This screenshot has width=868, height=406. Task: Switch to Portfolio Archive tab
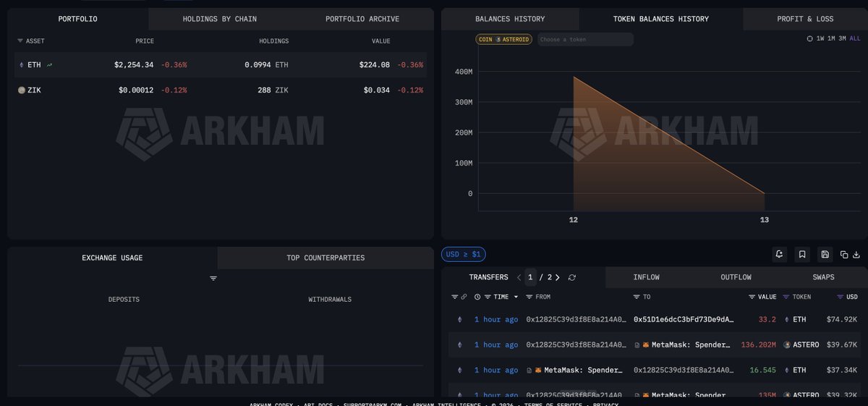coord(362,19)
